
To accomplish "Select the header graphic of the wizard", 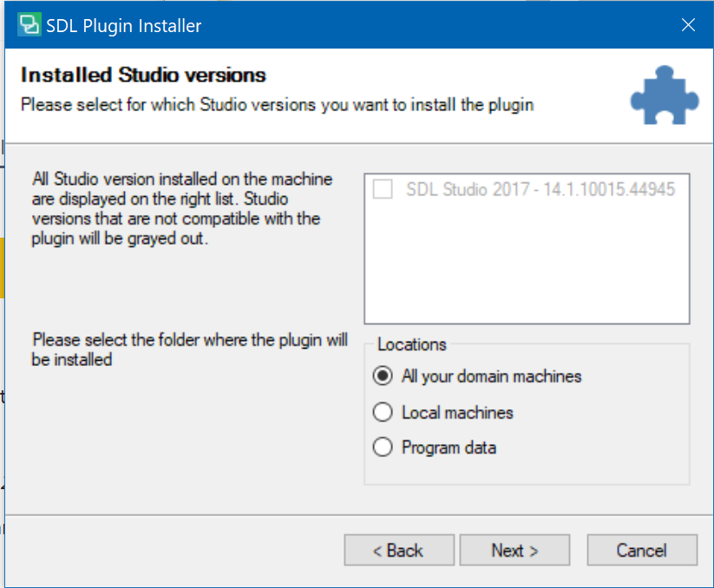I will (x=665, y=95).
